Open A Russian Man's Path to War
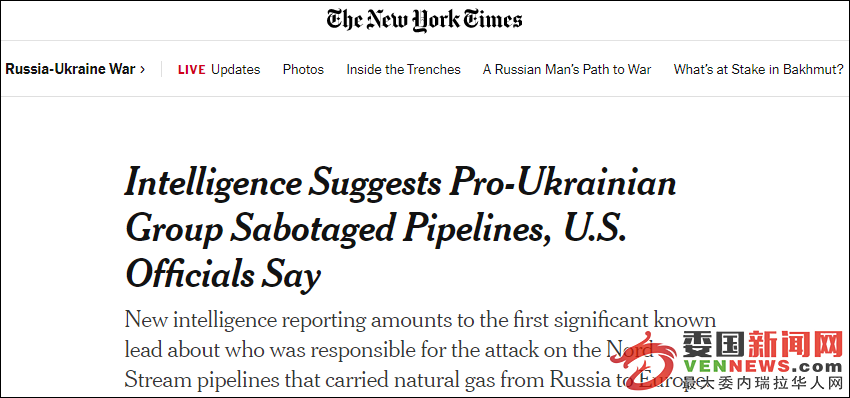This screenshot has height=398, width=850. [567, 69]
